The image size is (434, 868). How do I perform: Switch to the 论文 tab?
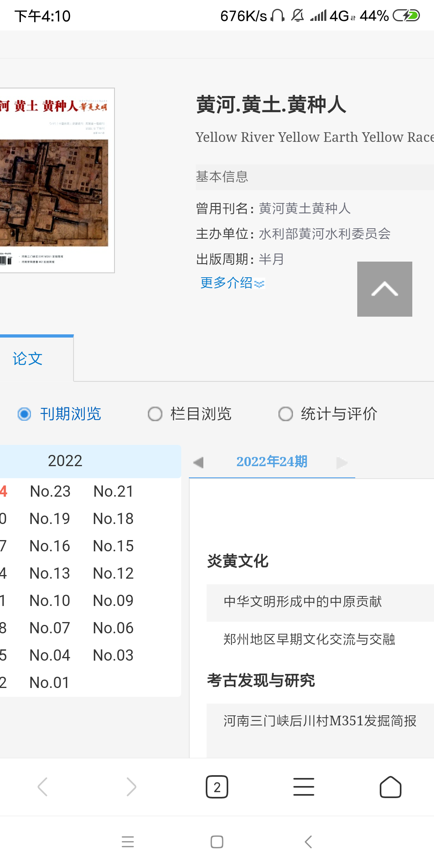(27, 359)
